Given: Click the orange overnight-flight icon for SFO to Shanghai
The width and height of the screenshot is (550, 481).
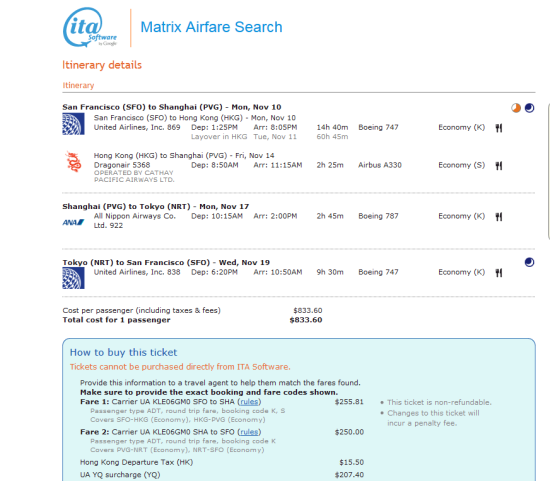Looking at the screenshot, I should pyautogui.click(x=516, y=108).
